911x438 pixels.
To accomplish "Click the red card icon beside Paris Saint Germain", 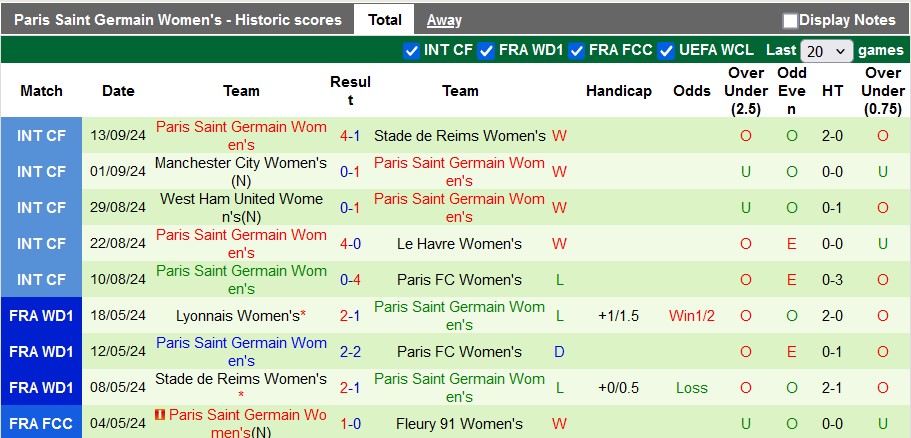I will coord(160,415).
